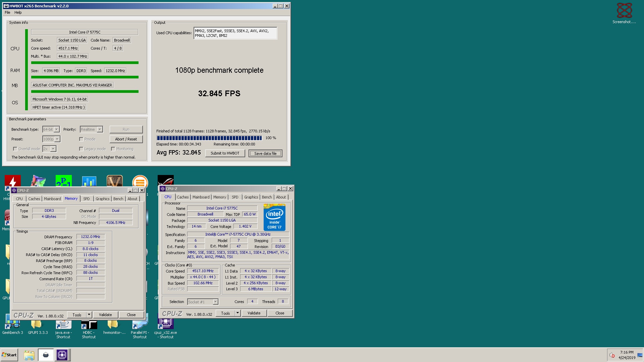Open Graphics tab in Memory window
Viewport: 644px width, 362px height.
[x=103, y=199]
